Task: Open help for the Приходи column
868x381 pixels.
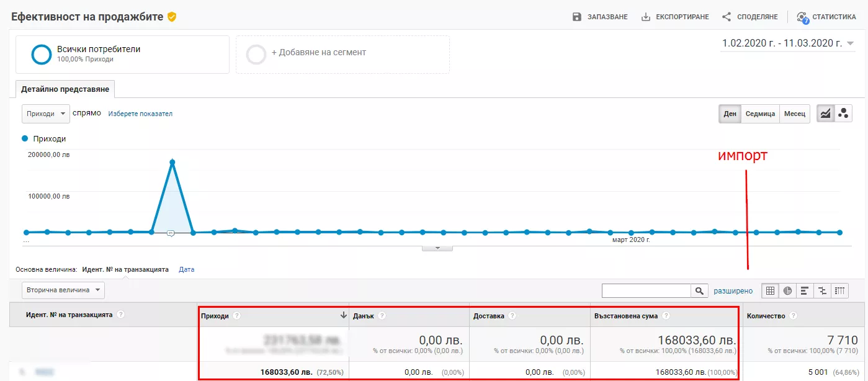Action: tap(237, 316)
